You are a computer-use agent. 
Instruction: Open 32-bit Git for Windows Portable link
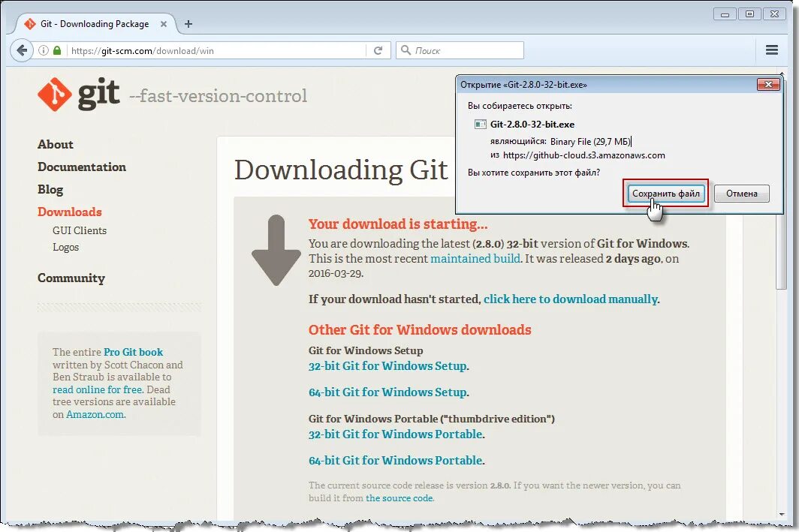(x=396, y=434)
